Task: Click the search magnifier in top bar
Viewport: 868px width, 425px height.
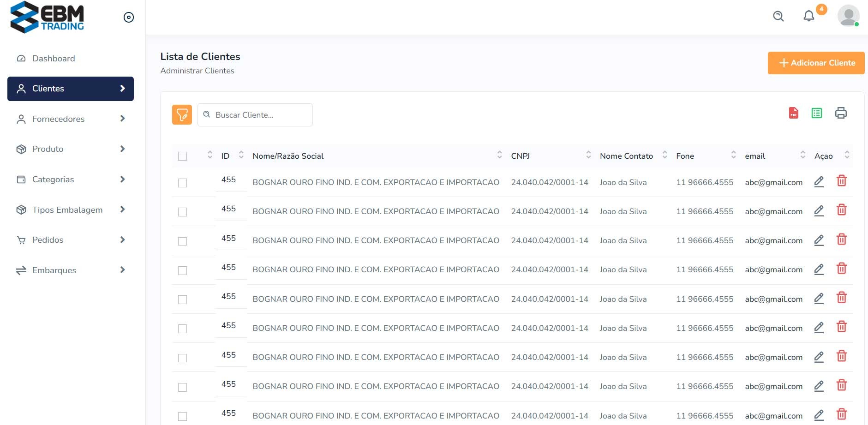Action: coord(778,16)
